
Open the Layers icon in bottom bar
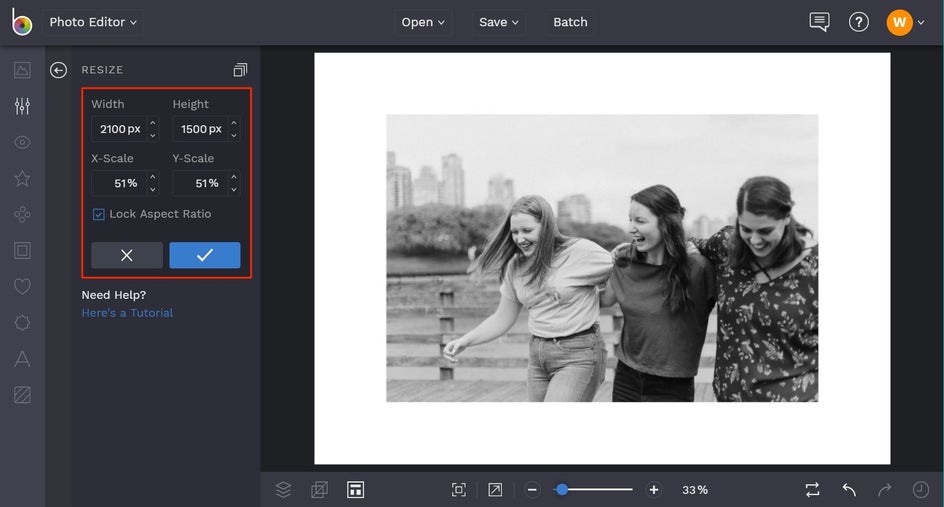pos(283,489)
